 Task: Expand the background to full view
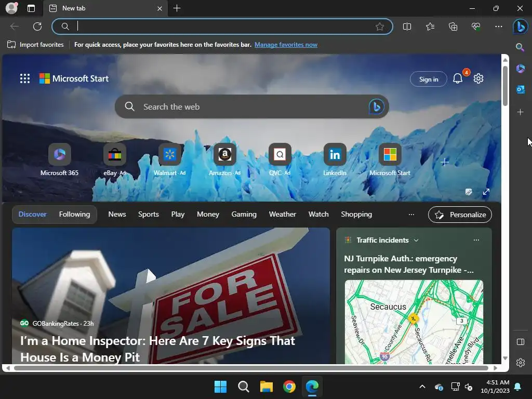[486, 192]
